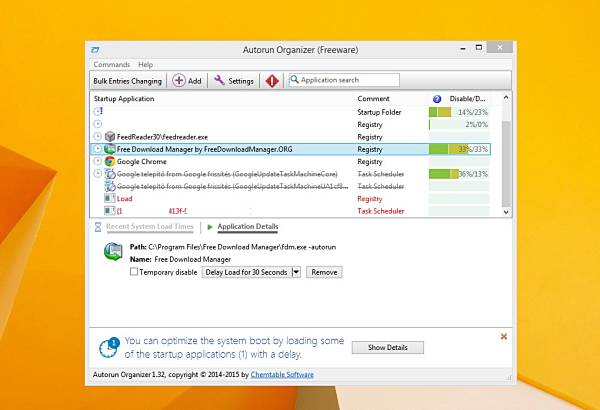Click the list scrollbar up arrow
Viewport: 600px width, 410px height.
[x=506, y=98]
